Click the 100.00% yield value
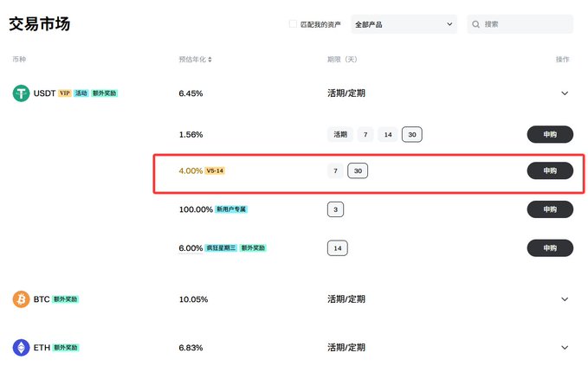 pos(196,209)
